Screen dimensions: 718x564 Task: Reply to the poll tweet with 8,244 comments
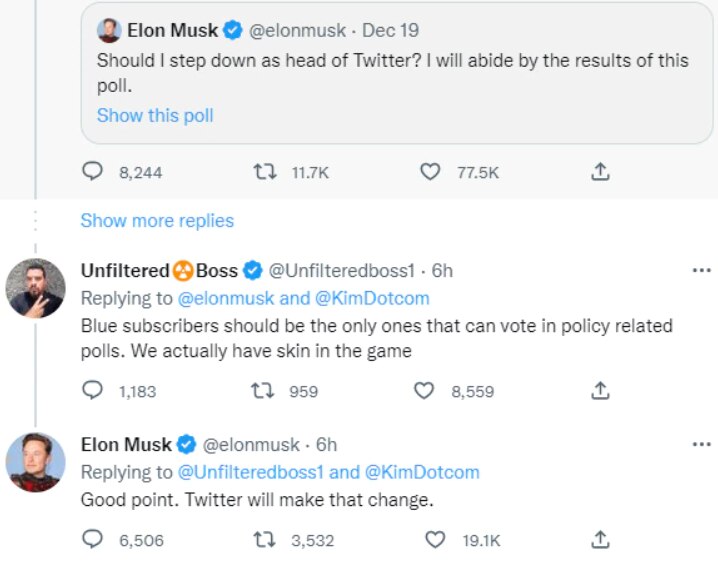pyautogui.click(x=93, y=172)
